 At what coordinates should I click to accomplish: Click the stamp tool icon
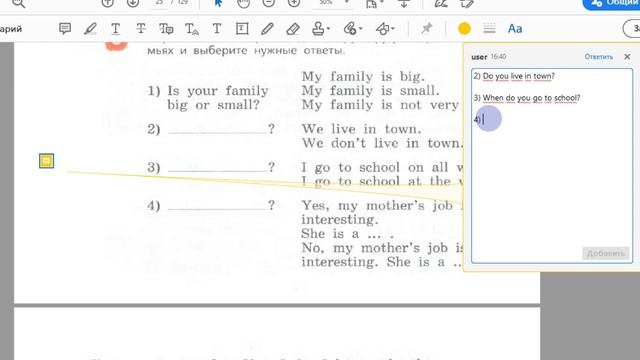tap(318, 29)
